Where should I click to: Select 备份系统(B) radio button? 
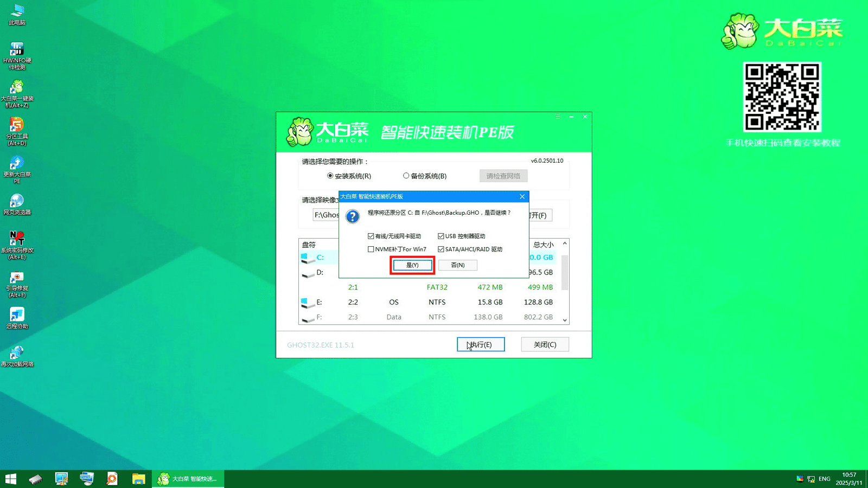(x=406, y=176)
